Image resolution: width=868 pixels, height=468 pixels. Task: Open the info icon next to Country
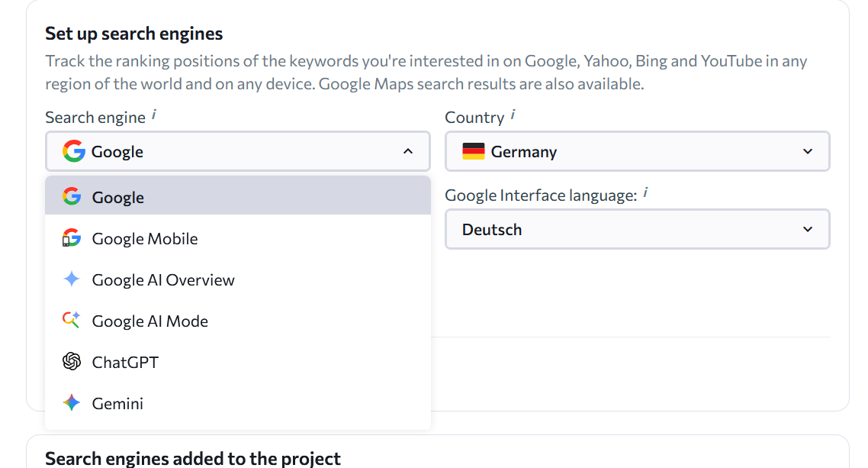513,115
